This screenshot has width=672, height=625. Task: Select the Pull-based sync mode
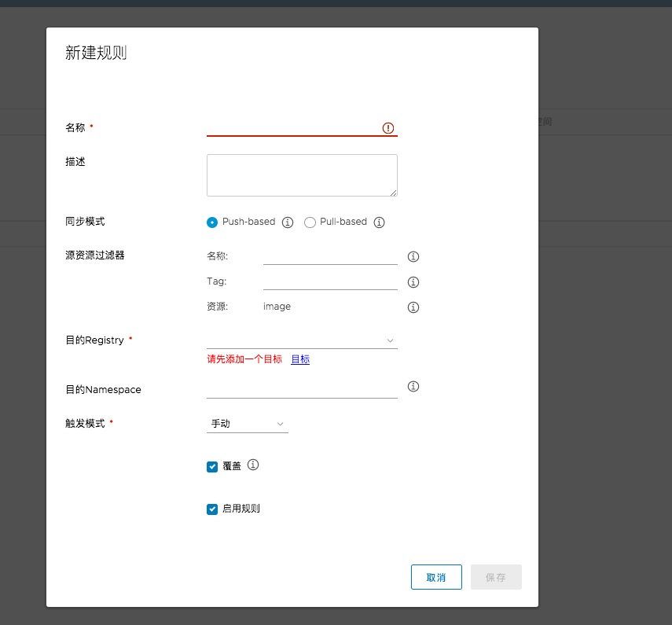(310, 222)
